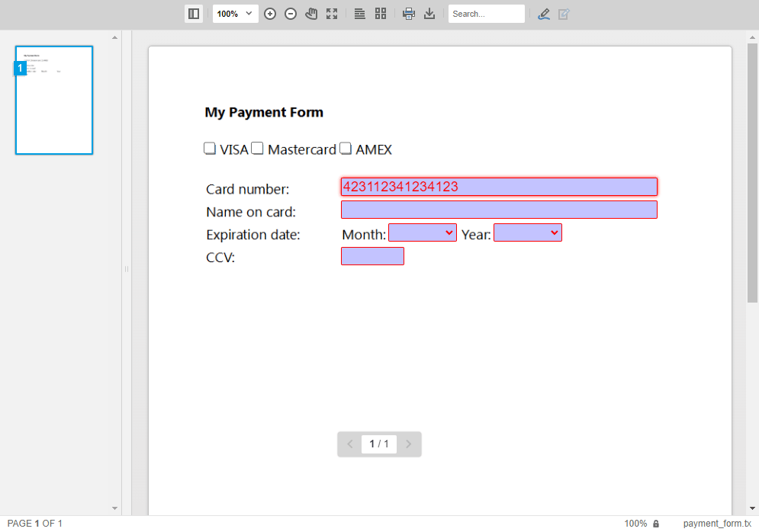Click the 100% status bar zoom text
Viewport: 759px width, 532px height.
[635, 524]
